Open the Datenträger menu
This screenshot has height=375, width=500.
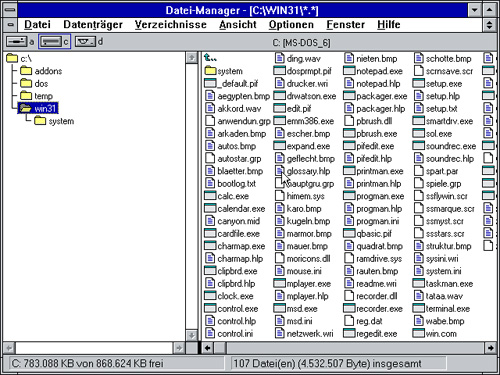pos(93,25)
